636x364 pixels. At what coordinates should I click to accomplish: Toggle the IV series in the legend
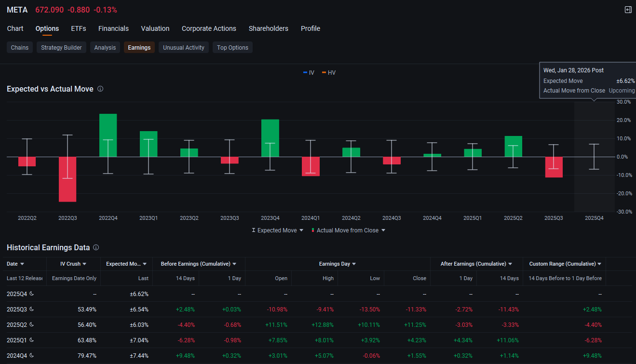309,73
